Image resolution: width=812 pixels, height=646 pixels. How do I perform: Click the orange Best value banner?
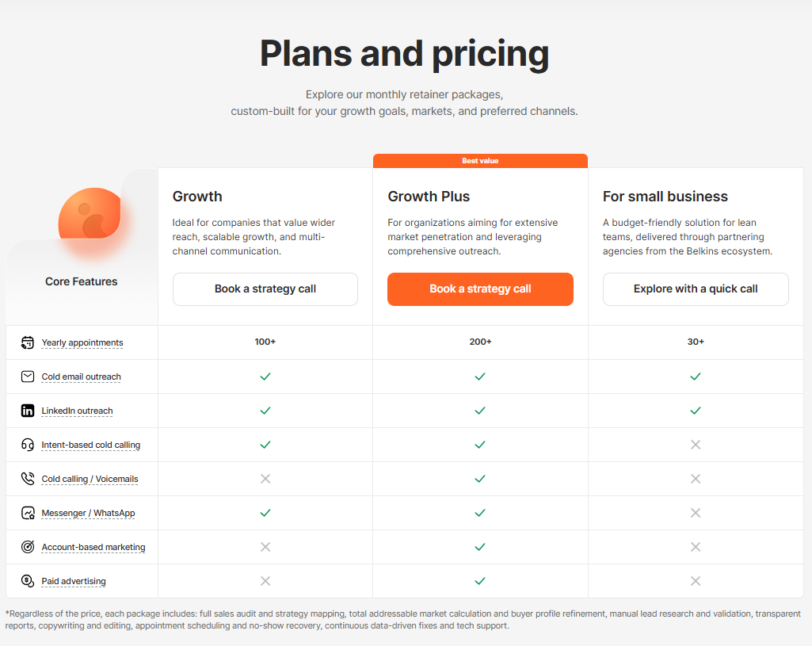480,161
